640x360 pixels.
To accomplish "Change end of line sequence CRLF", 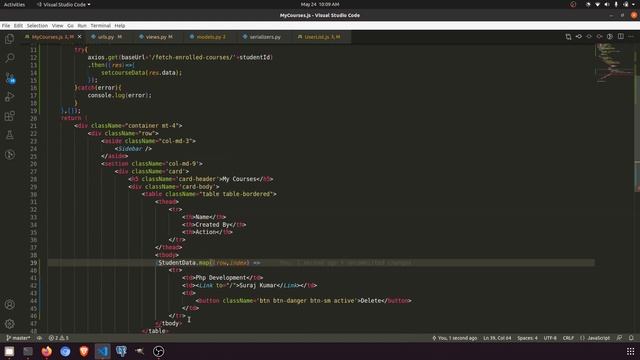I will tap(568, 338).
